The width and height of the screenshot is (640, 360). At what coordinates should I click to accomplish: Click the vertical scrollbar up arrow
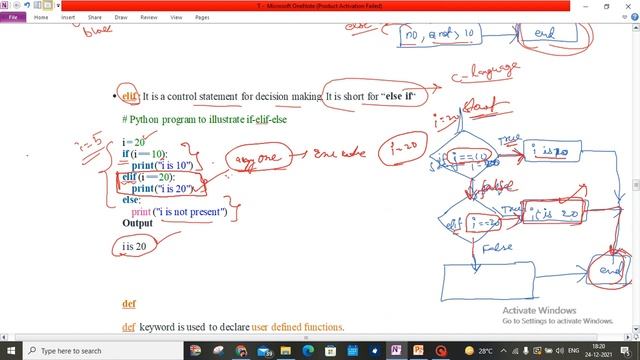[636, 28]
